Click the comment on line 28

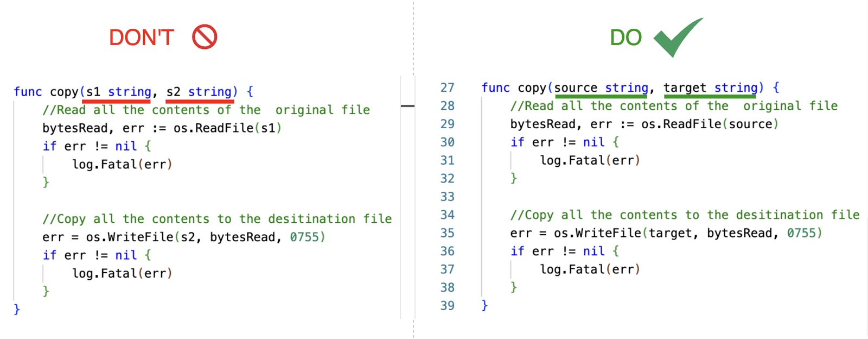[674, 106]
